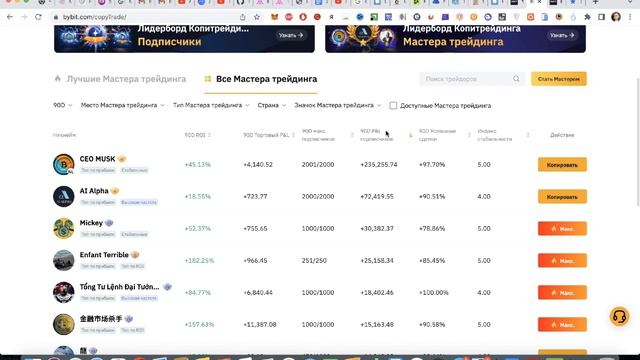Open Tổng Tư Lệnh trader avatar
The height and width of the screenshot is (360, 640).
[64, 292]
